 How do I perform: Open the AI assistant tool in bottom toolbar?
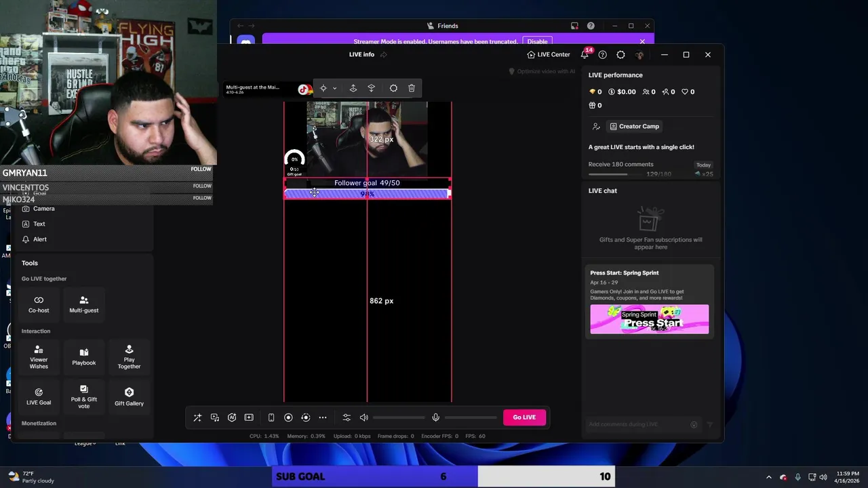(232, 418)
